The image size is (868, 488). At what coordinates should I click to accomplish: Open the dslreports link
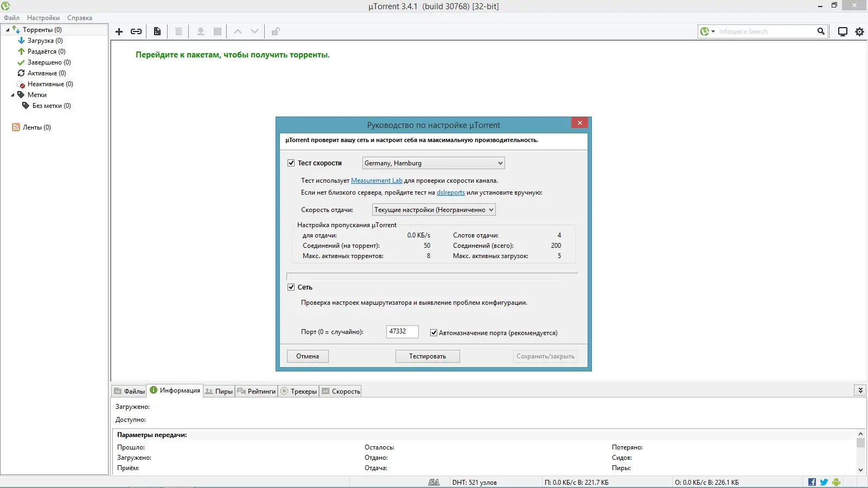tap(451, 192)
